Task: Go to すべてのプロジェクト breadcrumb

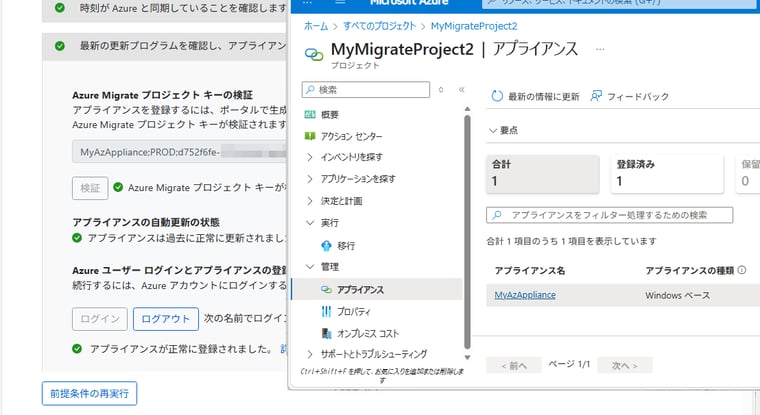Action: click(380, 26)
